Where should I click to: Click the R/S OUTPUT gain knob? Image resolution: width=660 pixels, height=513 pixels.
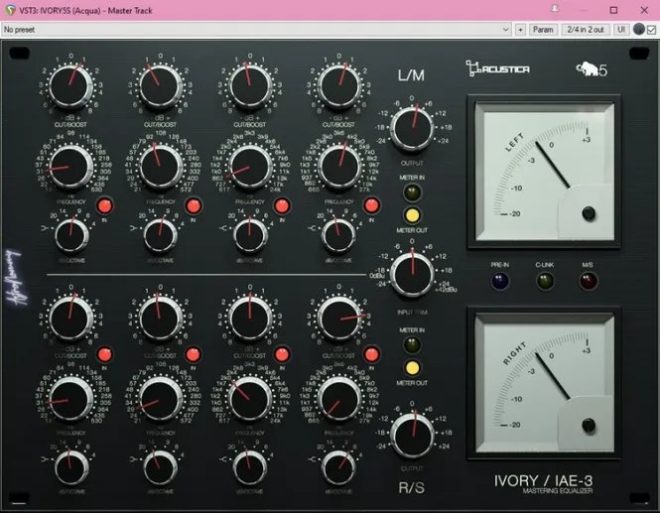point(412,434)
